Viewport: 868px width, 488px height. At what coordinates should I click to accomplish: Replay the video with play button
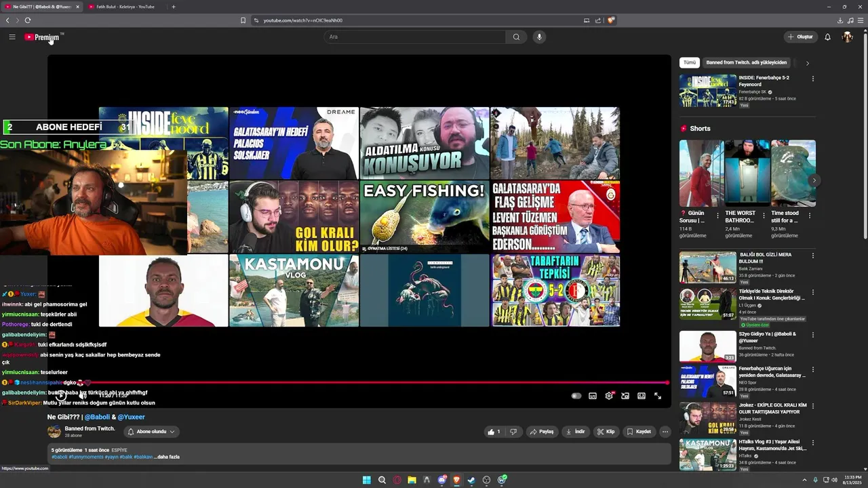click(x=60, y=396)
